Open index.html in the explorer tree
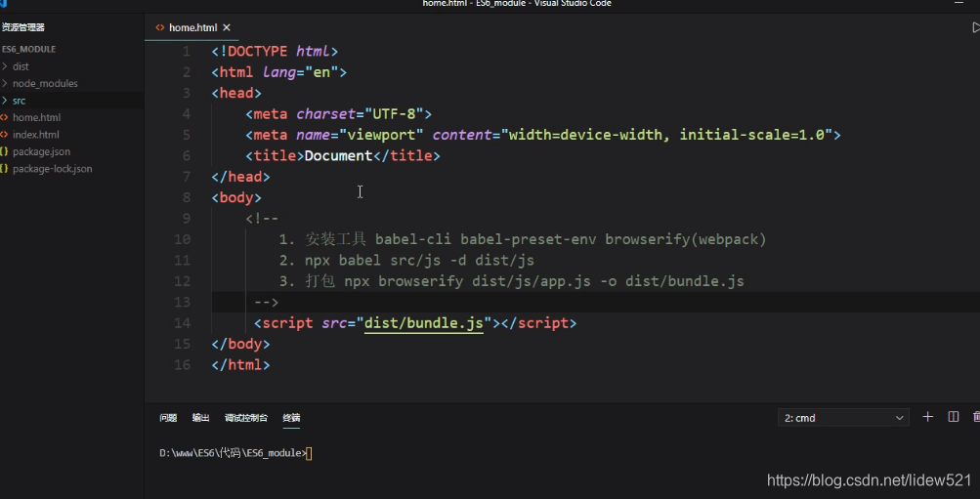Screen dimensions: 980x499 tap(35, 135)
